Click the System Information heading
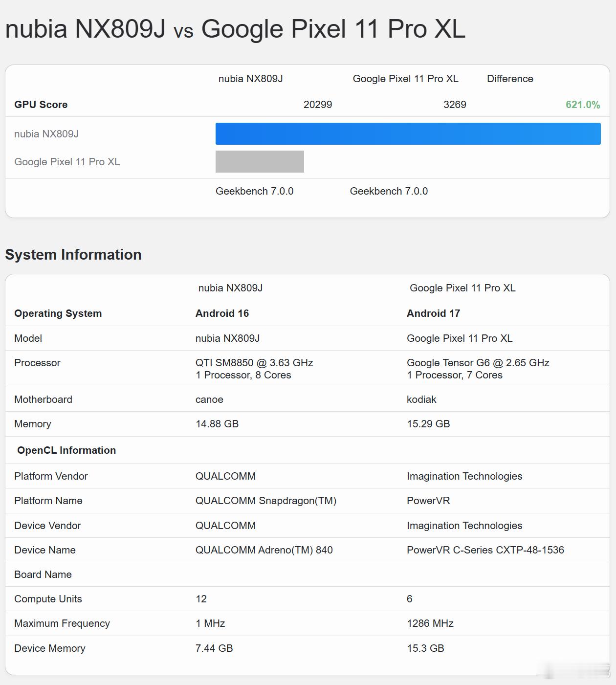Screen dimensions: 616x685 click(73, 255)
